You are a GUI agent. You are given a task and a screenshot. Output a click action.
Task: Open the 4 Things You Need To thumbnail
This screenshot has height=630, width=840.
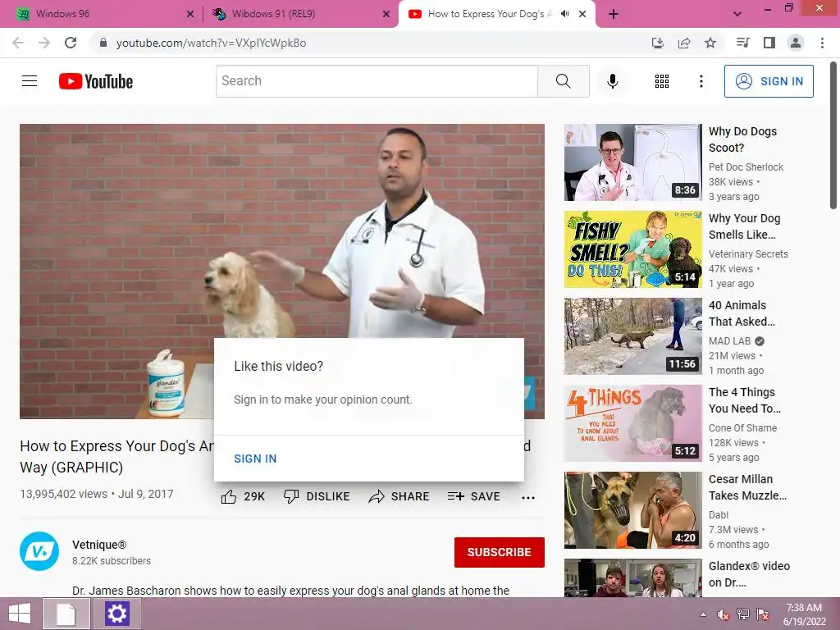[x=632, y=423]
